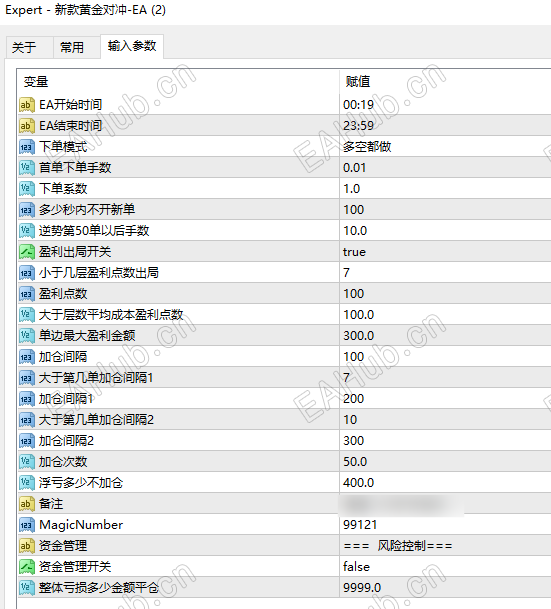Click the string icon beside EA开始时间

pyautogui.click(x=26, y=104)
